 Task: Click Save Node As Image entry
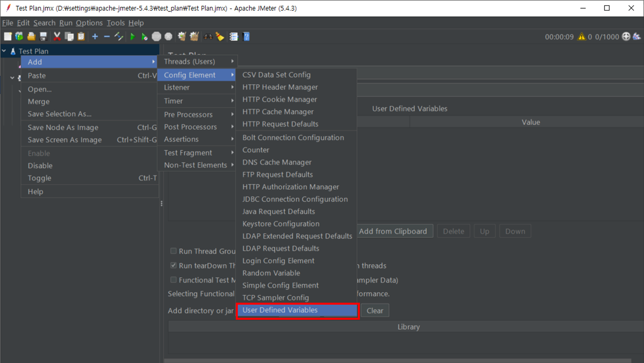[x=90, y=127]
